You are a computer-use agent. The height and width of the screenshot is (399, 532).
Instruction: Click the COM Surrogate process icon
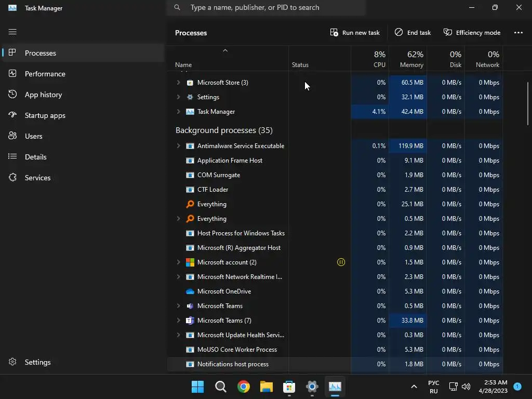tap(190, 175)
